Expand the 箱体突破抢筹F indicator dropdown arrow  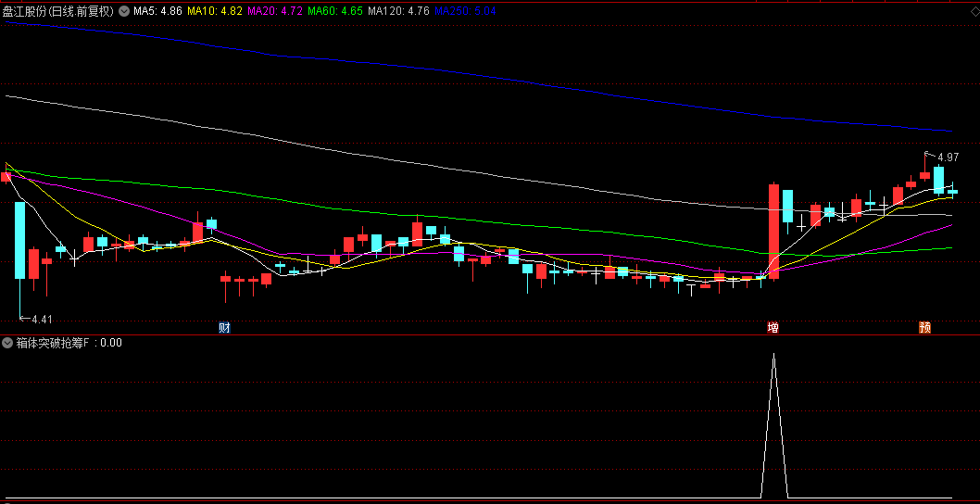coord(7,342)
